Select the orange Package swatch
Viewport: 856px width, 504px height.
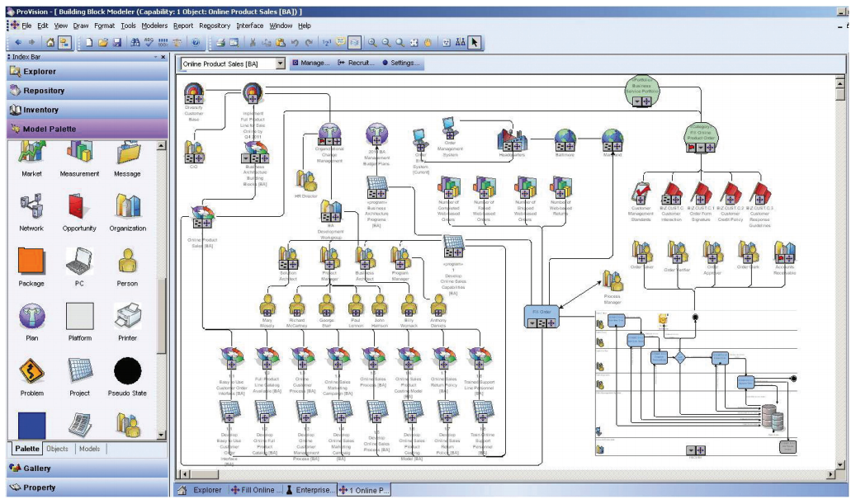coord(31,261)
